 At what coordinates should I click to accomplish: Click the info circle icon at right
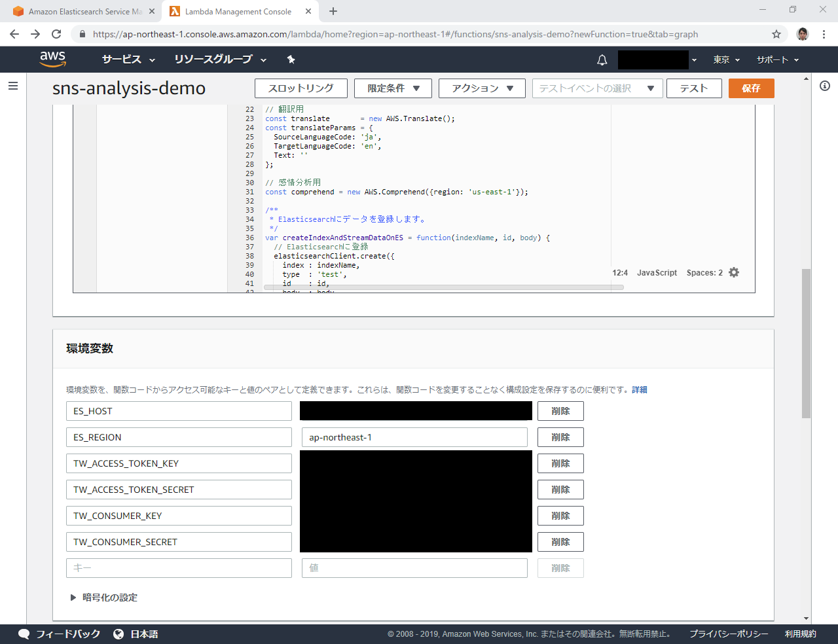[x=824, y=86]
